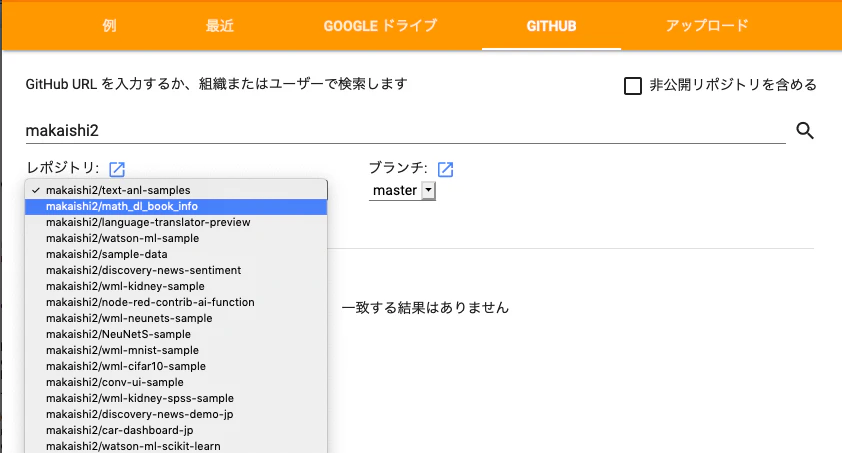Choose makaishi2/NeuNetS-sample option
This screenshot has height=453, width=842.
coord(176,334)
